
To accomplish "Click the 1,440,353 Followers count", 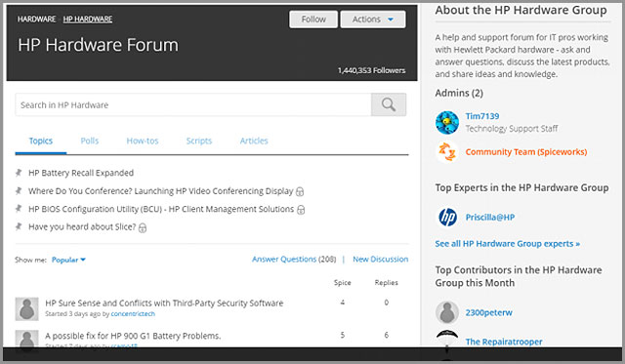I will point(371,70).
